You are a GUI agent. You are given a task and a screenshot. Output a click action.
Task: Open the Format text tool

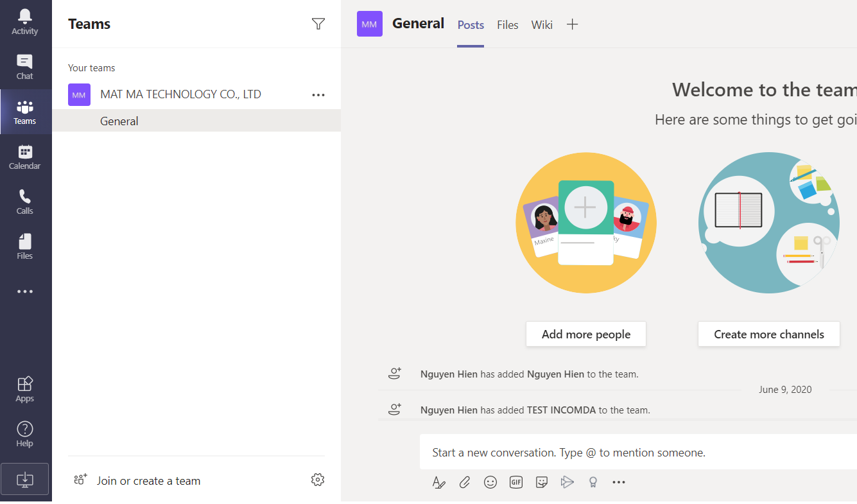[439, 482]
